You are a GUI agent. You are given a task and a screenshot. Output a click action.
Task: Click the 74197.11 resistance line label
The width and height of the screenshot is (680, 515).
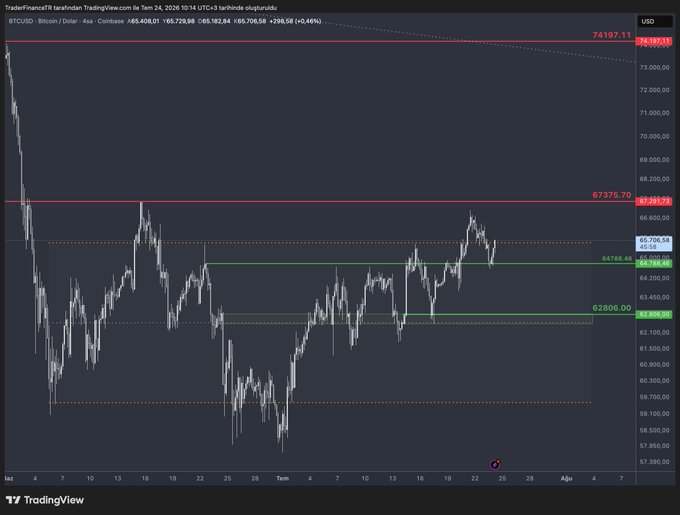pyautogui.click(x=611, y=35)
